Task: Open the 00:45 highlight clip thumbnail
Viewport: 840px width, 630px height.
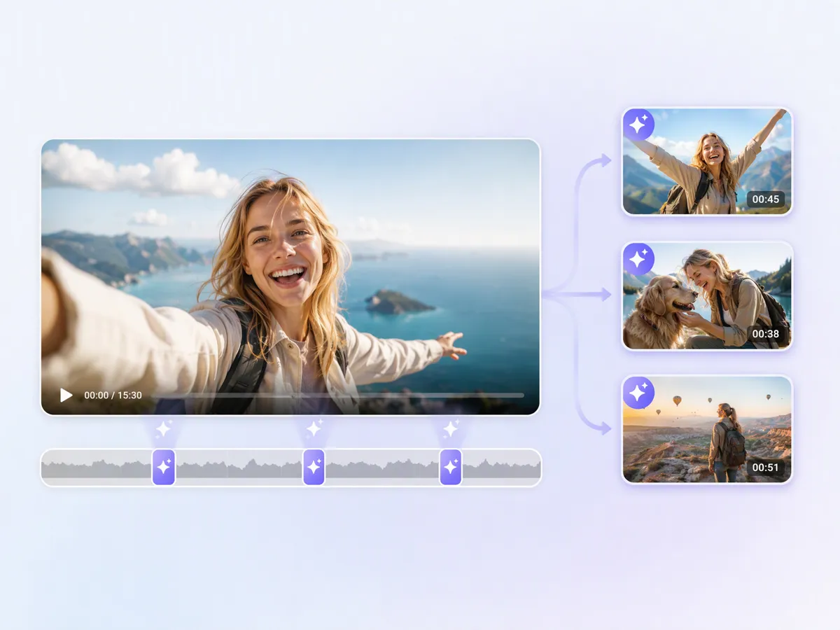Action: point(707,161)
